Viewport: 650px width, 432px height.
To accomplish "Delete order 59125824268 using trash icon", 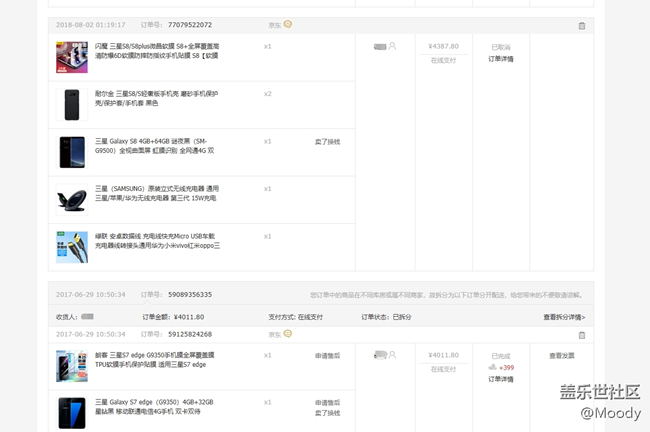I will (582, 335).
